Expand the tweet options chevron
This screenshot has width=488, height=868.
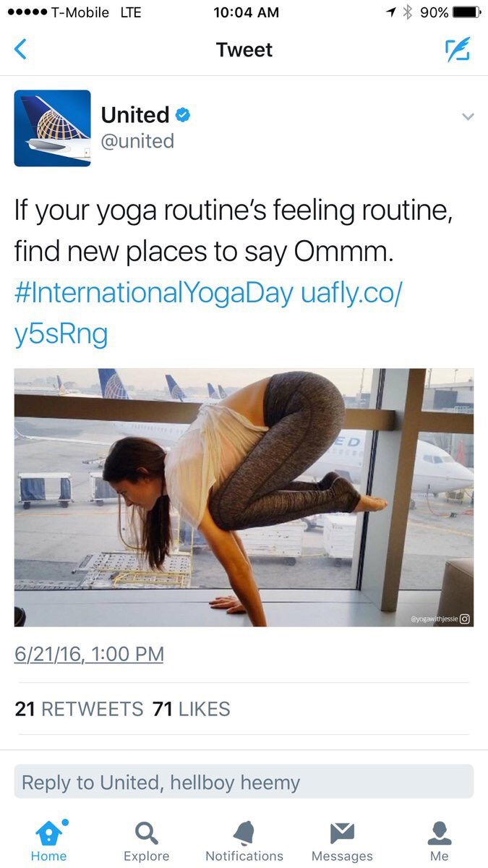click(468, 116)
